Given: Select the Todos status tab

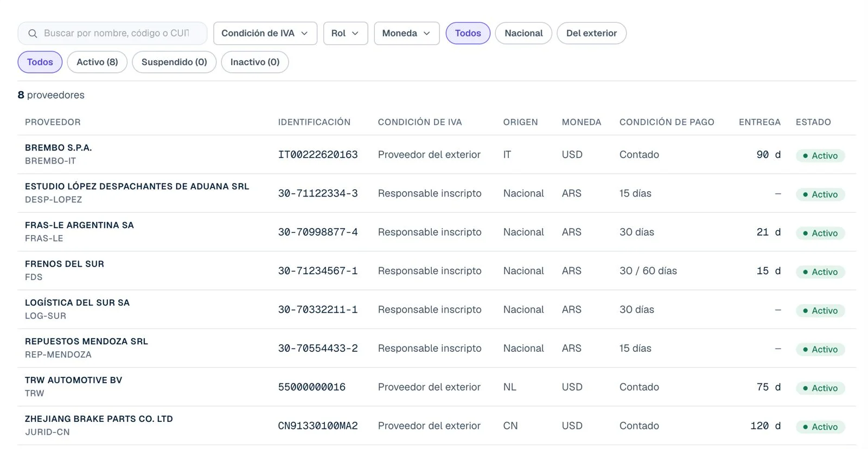Looking at the screenshot, I should 40,62.
